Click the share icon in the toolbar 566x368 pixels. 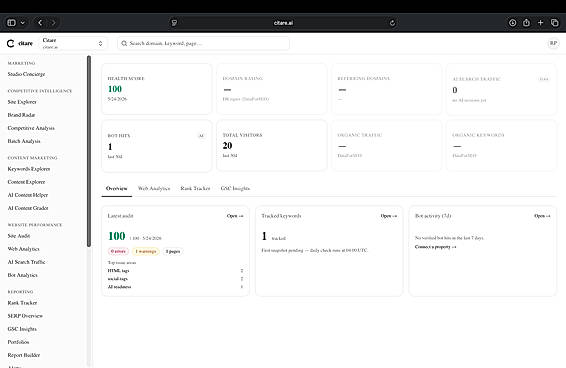tap(526, 23)
